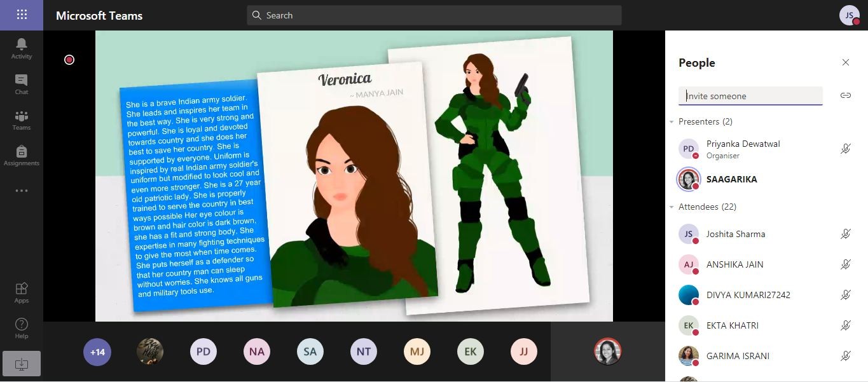Viewport: 868px width, 382px height.
Task: Close the People panel
Action: point(845,62)
